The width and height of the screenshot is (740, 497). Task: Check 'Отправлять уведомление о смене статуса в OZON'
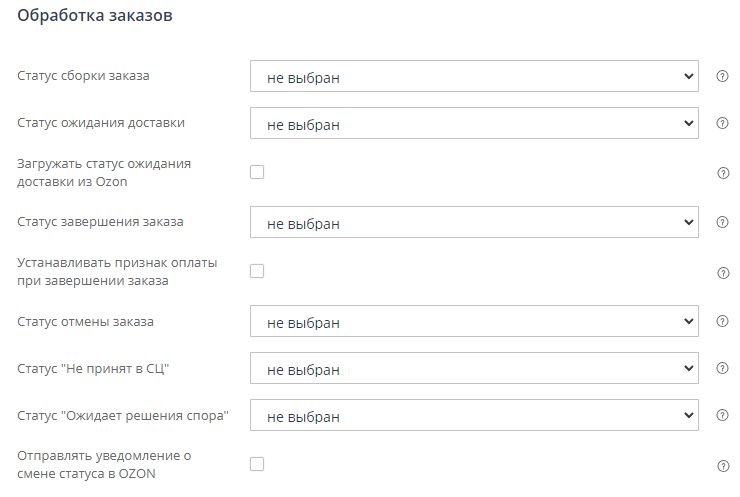(x=257, y=464)
